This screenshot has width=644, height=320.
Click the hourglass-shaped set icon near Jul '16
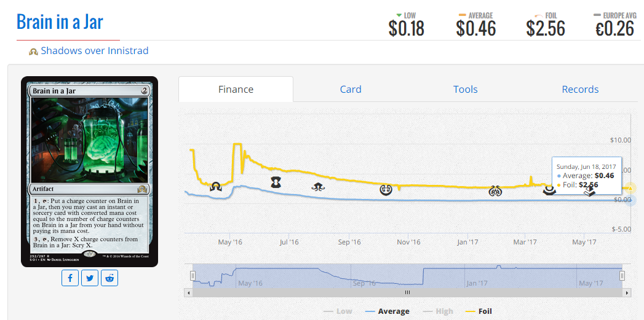pos(277,182)
